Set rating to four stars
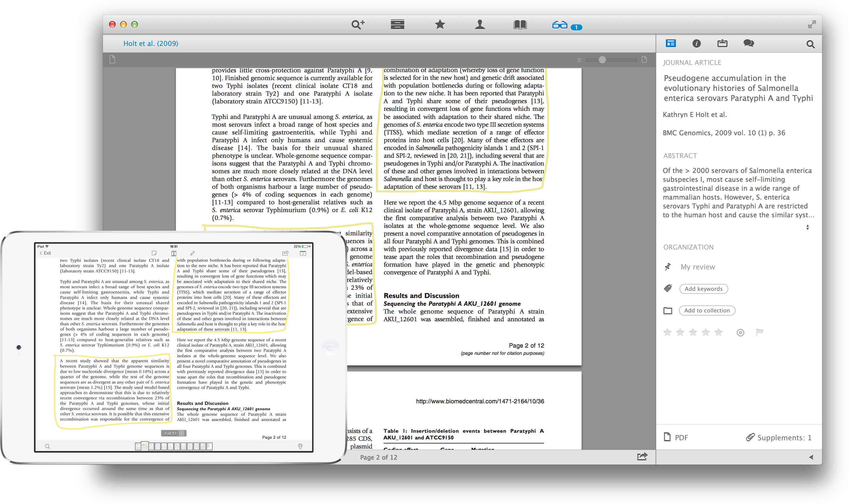This screenshot has height=504, width=849. [x=705, y=332]
